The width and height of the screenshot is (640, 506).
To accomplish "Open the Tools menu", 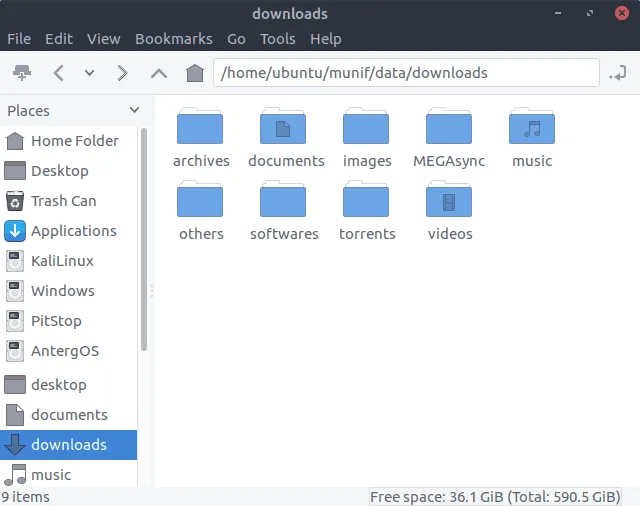I will pyautogui.click(x=278, y=39).
